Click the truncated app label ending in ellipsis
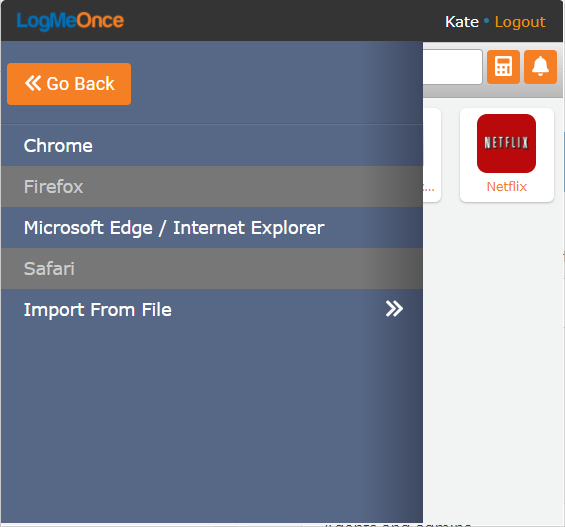565x527 pixels. coord(429,187)
